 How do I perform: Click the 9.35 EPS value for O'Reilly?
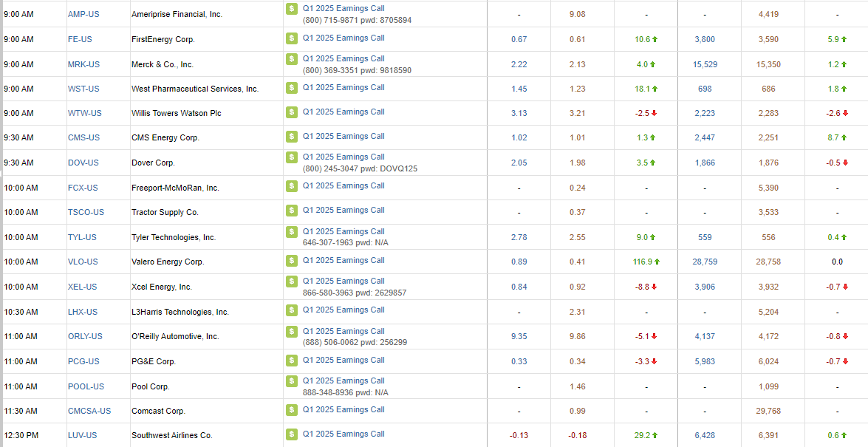[x=519, y=336]
